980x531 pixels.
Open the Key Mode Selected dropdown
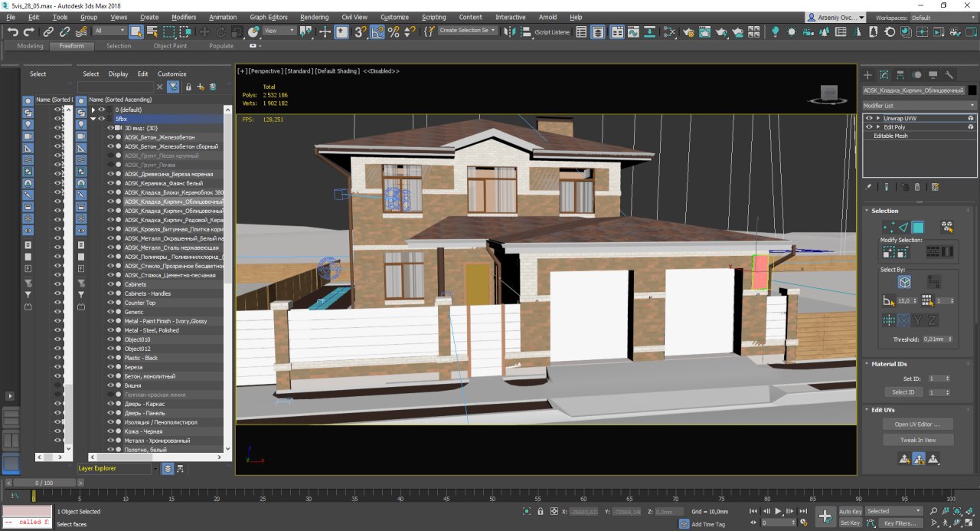click(x=893, y=511)
